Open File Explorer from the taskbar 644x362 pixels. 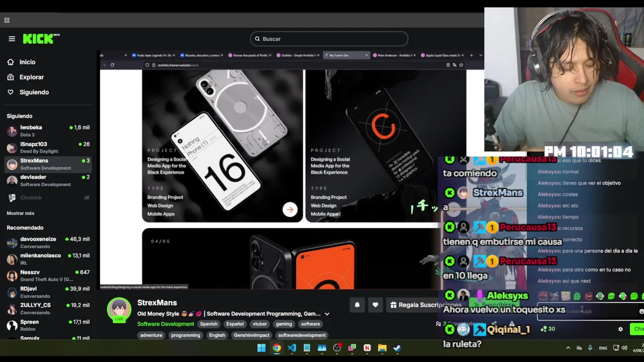(382, 348)
